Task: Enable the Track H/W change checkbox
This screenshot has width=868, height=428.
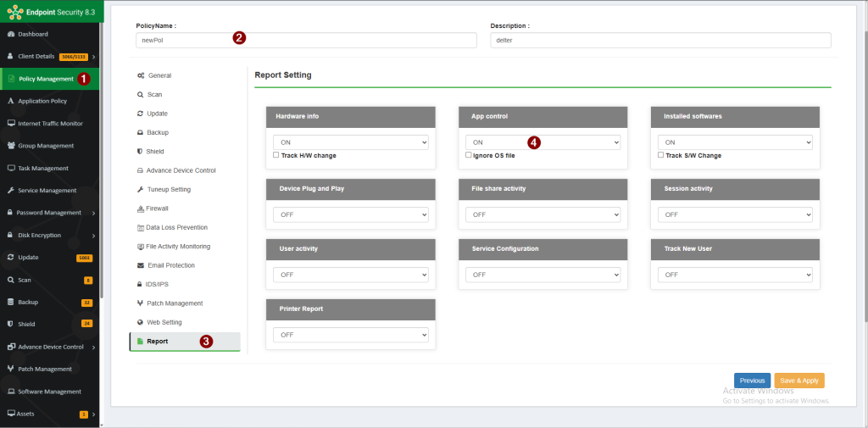Action: pyautogui.click(x=276, y=156)
